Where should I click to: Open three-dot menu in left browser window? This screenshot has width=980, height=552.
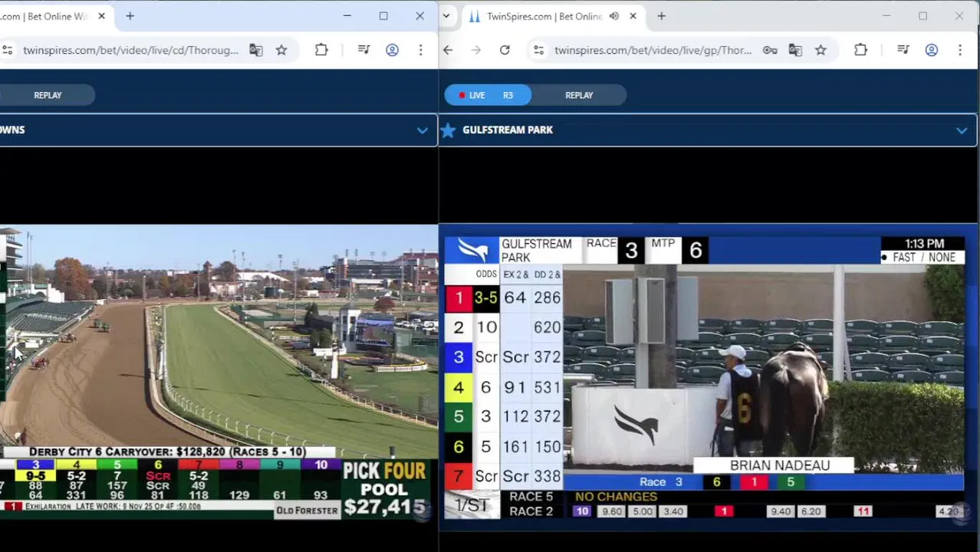click(420, 50)
